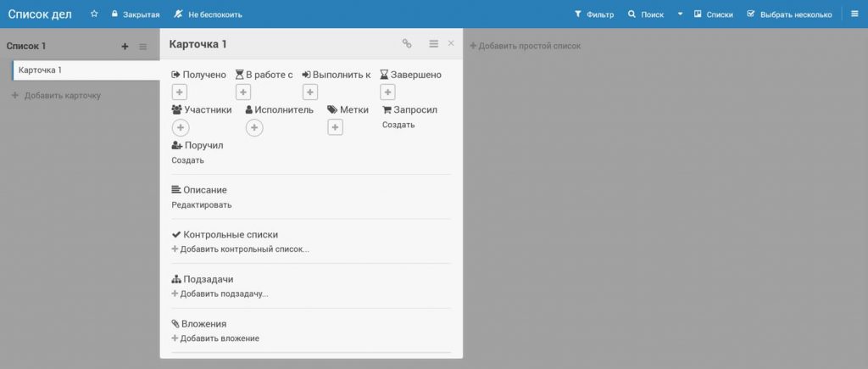Click the Подзадачи section heading
The height and width of the screenshot is (369, 868).
[203, 279]
